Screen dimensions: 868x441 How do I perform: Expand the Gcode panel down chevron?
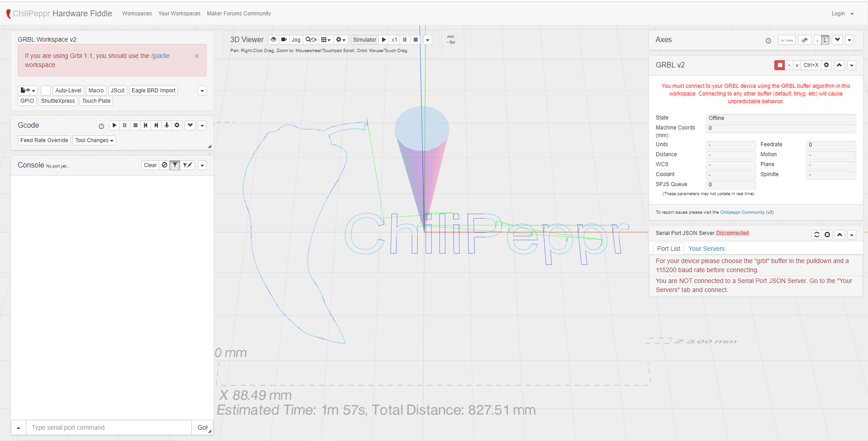(190, 125)
